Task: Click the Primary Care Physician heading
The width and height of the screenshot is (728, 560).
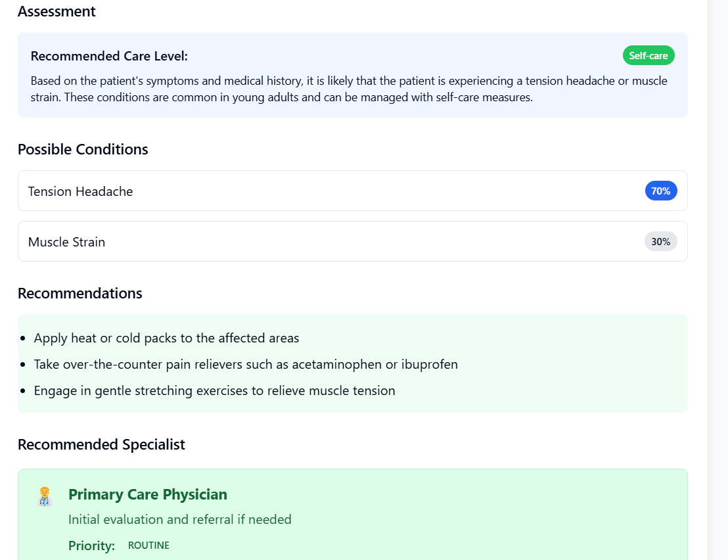Action: [148, 494]
